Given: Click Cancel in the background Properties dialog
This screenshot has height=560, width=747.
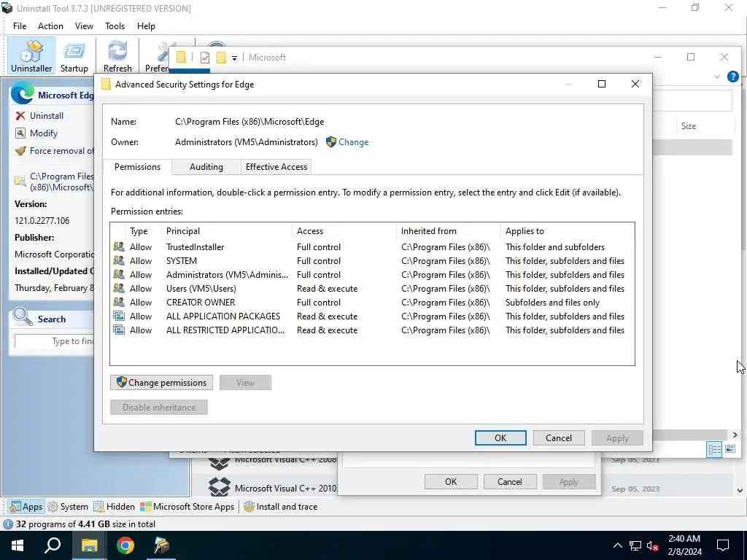Looking at the screenshot, I should click(510, 482).
